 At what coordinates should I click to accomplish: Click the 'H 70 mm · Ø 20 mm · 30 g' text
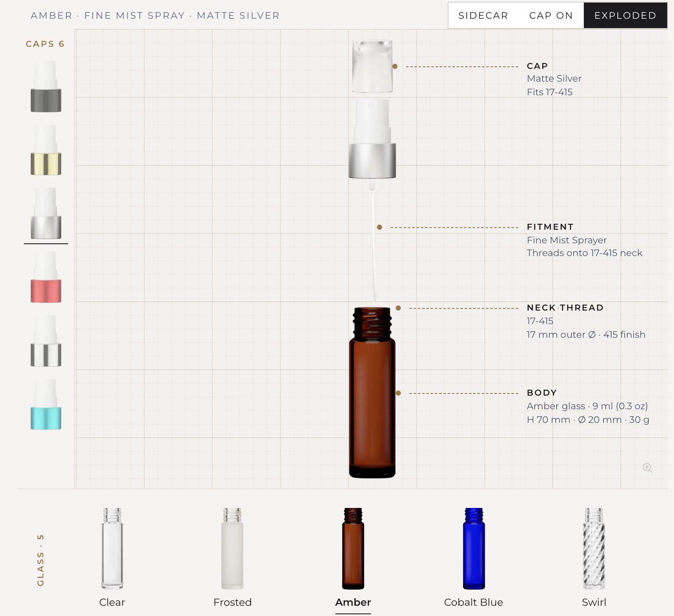(588, 419)
